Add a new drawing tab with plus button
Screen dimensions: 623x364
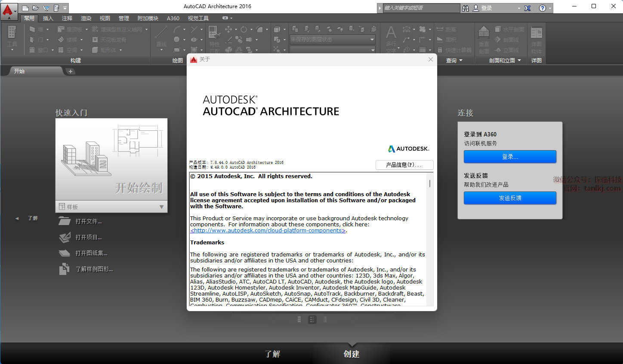71,71
